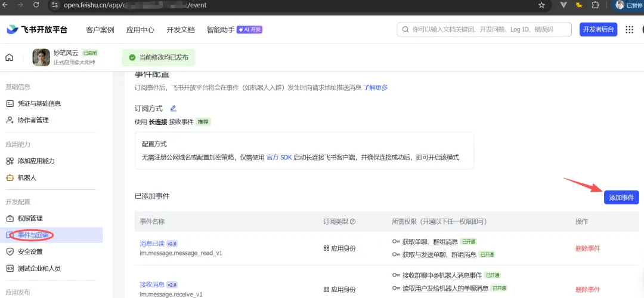
Task: Go home via the house icon
Action: [9, 57]
